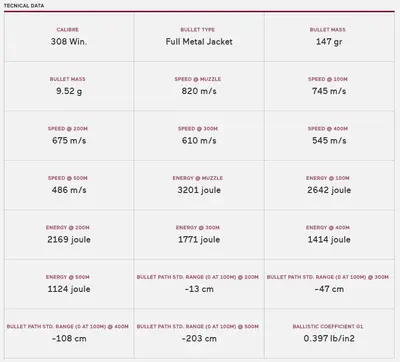Click the 610 m/s speed at 300M
The width and height of the screenshot is (400, 362).
pyautogui.click(x=199, y=140)
